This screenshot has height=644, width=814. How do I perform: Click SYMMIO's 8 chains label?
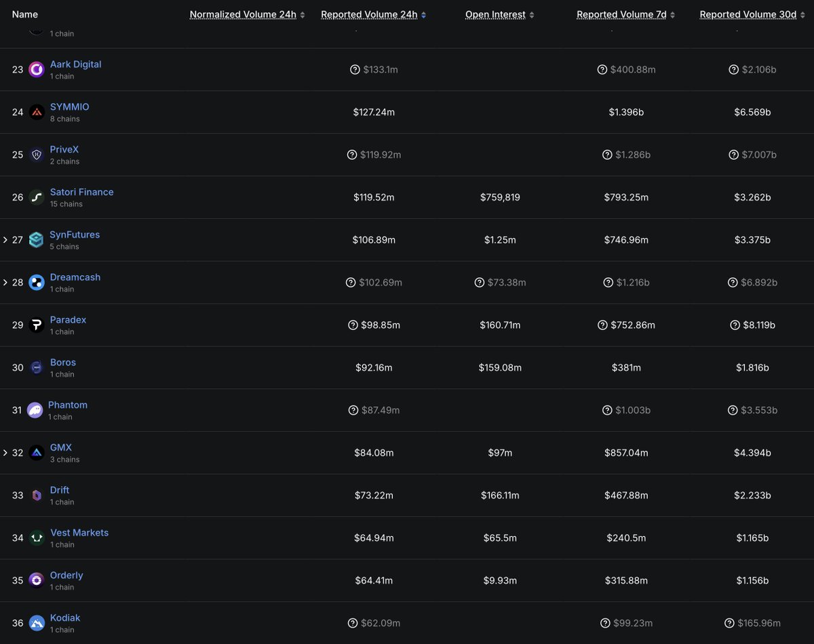point(65,119)
